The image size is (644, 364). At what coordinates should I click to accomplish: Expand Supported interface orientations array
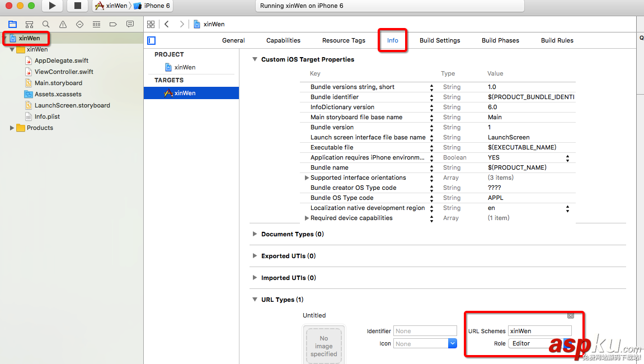(x=307, y=178)
